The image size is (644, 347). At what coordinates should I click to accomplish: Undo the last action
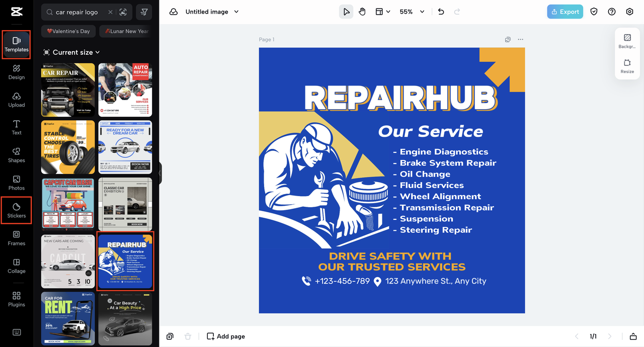coord(441,12)
